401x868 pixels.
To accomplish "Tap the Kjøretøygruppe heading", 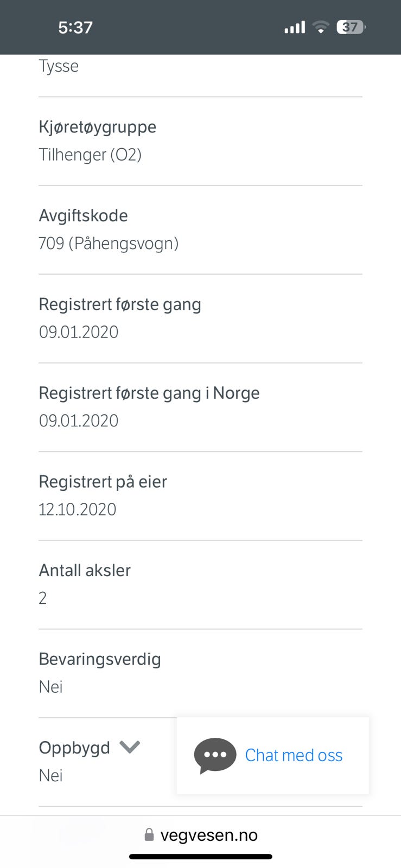I will [x=98, y=127].
